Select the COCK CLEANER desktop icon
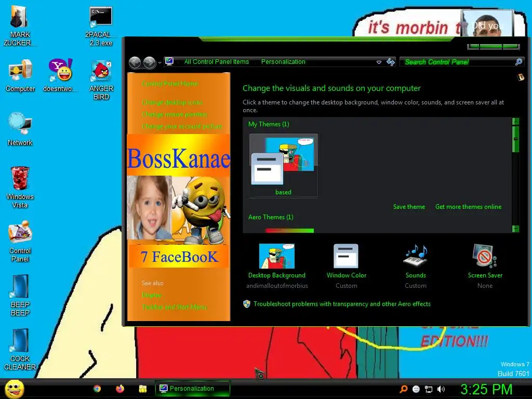The image size is (532, 399). 20,349
